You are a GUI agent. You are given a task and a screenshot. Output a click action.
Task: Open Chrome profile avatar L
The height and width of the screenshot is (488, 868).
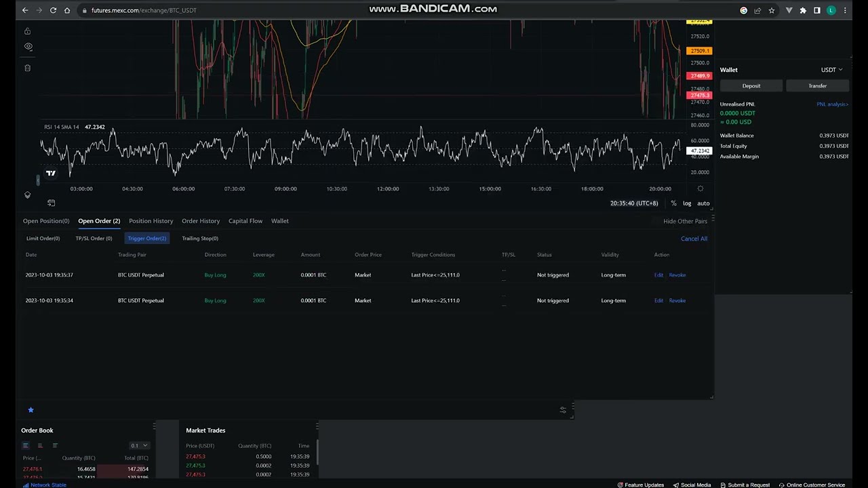tap(831, 10)
